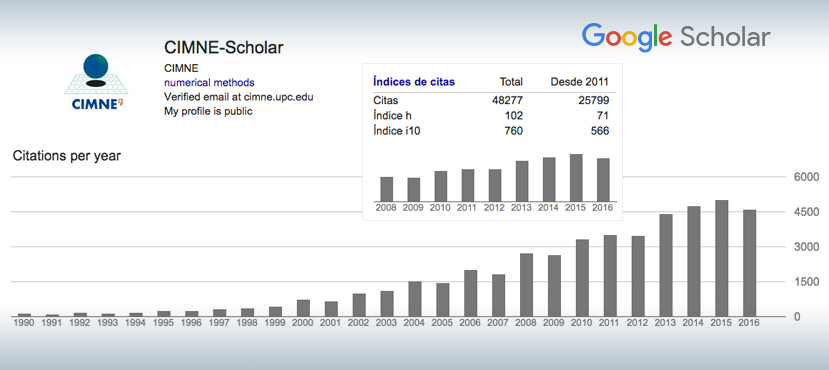Click the Desde 2011 column header
The height and width of the screenshot is (370, 829).
tap(580, 82)
